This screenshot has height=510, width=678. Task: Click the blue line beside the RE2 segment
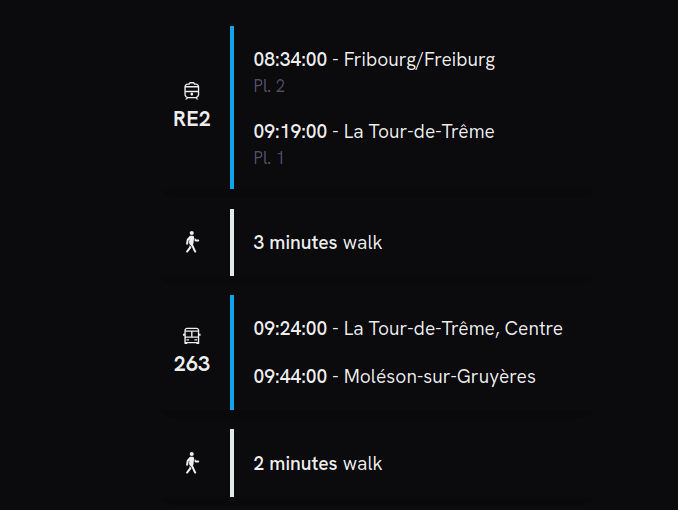click(x=232, y=108)
